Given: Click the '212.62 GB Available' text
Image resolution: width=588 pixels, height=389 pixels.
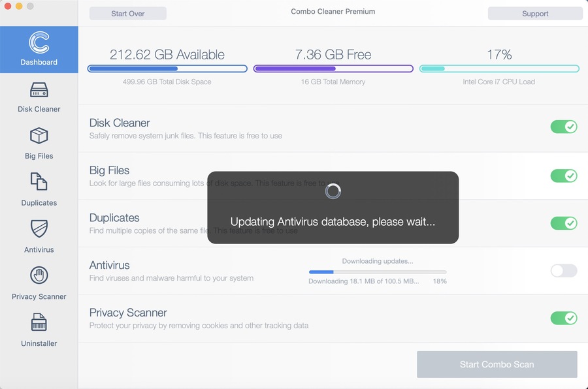Looking at the screenshot, I should (167, 55).
